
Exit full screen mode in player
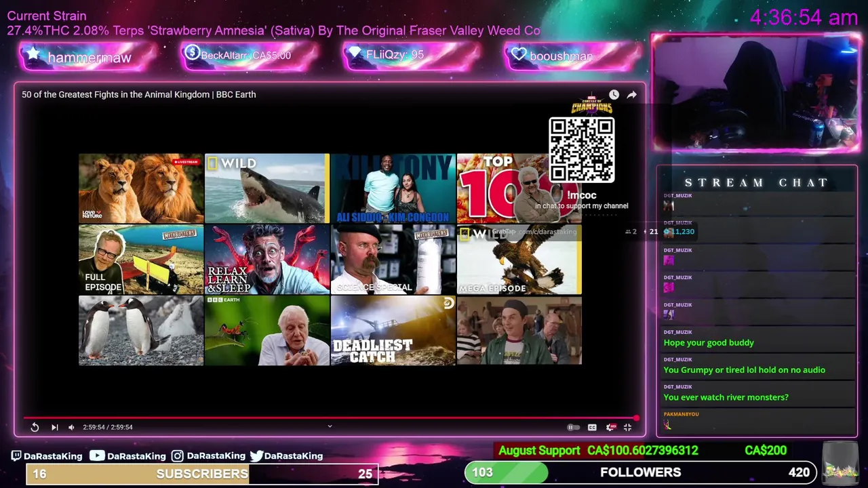point(627,427)
